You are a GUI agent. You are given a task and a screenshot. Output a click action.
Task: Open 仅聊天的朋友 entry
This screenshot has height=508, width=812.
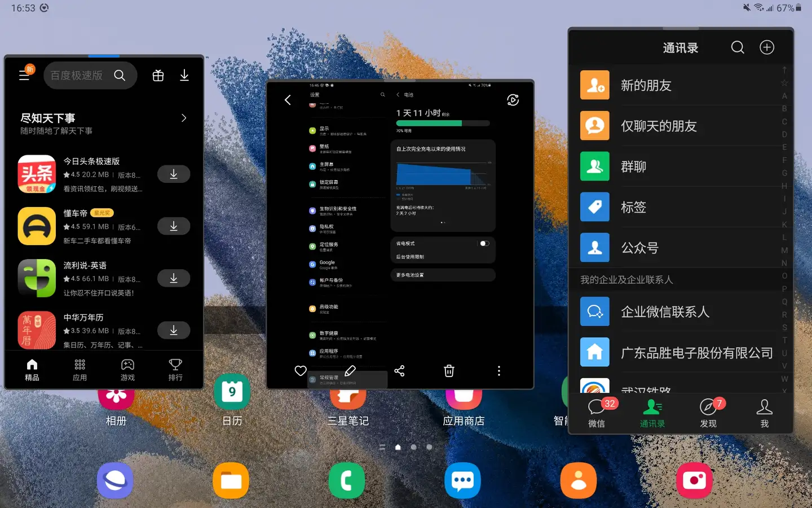point(677,126)
